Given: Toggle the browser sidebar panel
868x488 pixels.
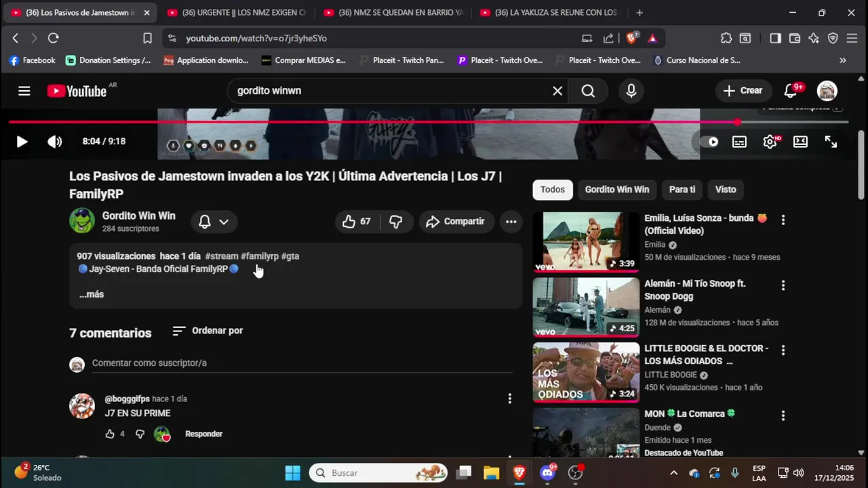Looking at the screenshot, I should (775, 39).
